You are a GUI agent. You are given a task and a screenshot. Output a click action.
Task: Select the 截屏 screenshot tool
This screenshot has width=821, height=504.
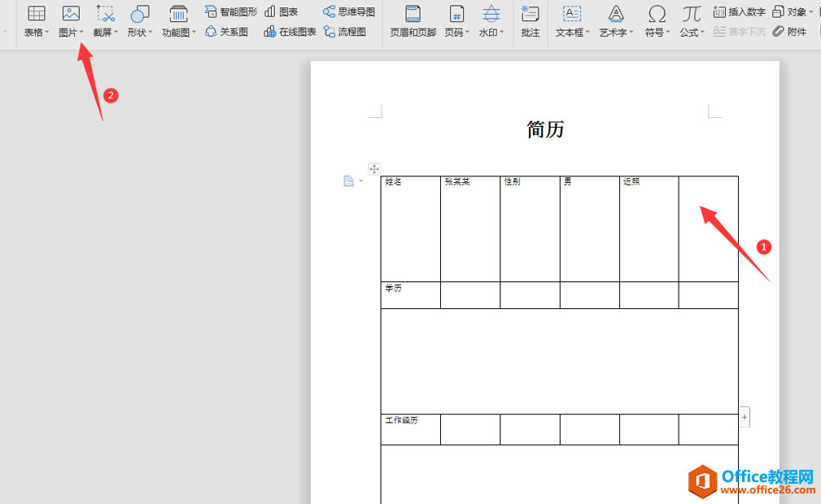(x=105, y=20)
